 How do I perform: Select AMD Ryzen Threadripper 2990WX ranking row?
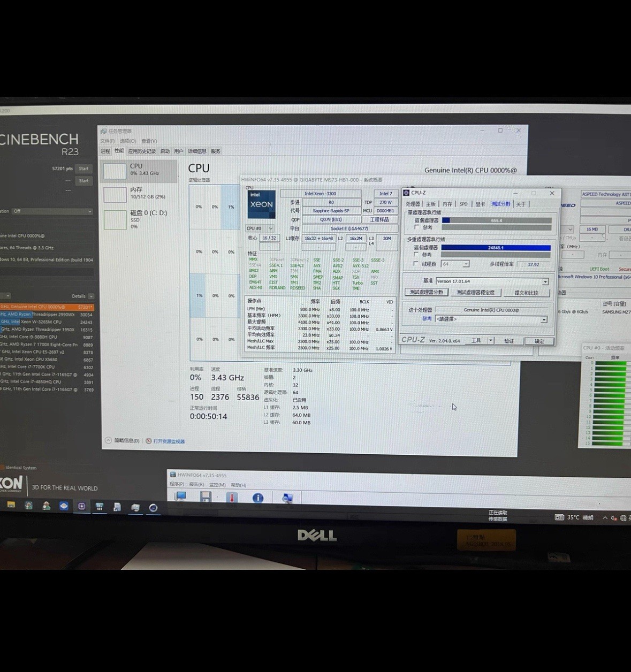(x=47, y=315)
